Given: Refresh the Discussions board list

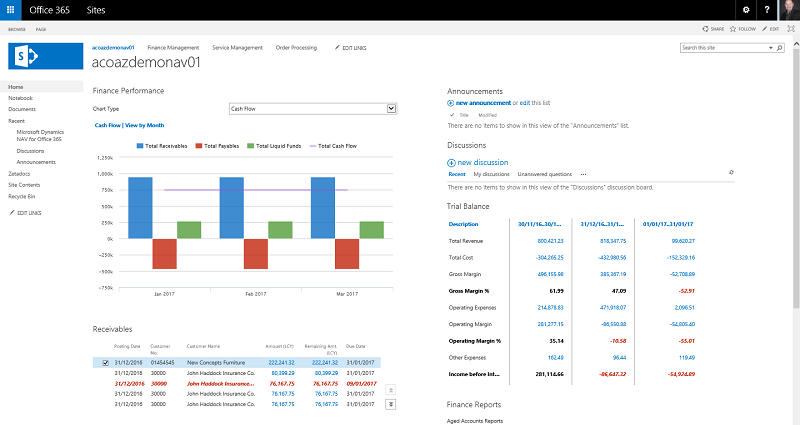Looking at the screenshot, I should tap(731, 174).
